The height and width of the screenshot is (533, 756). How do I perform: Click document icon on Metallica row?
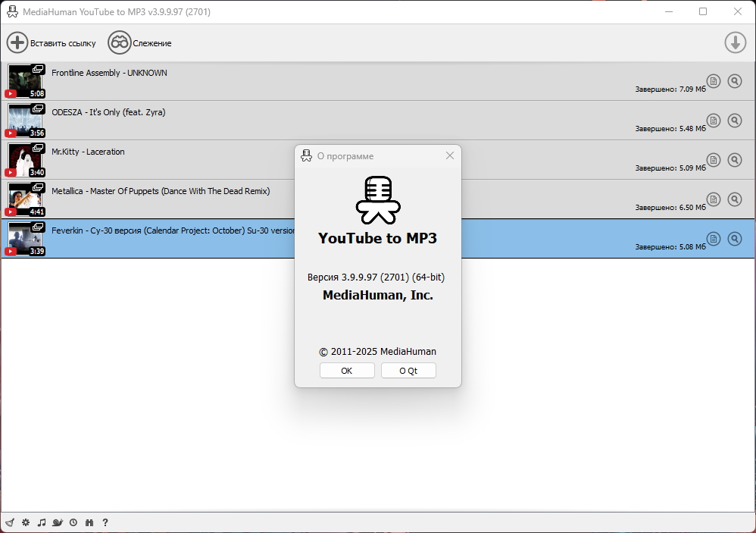point(714,199)
